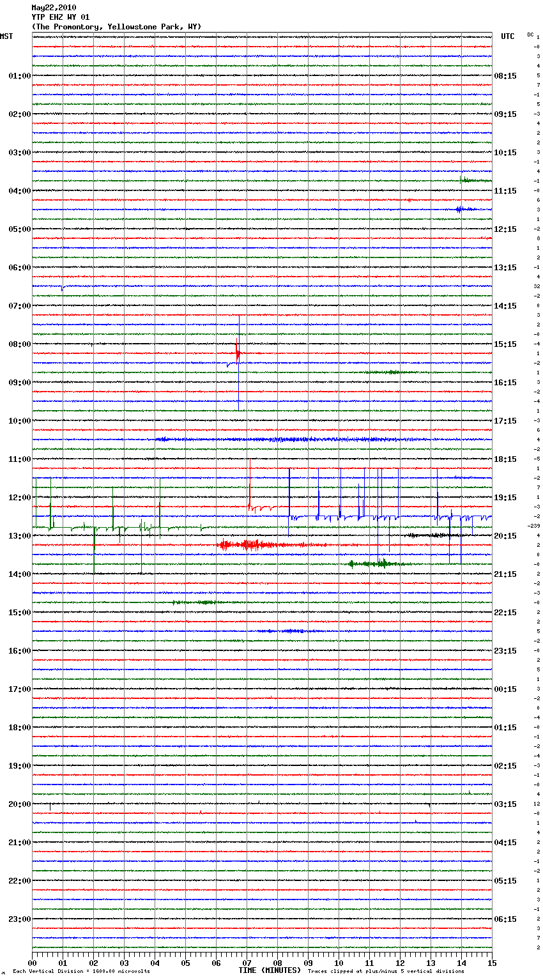Select the 07:00 MST time label
Image resolution: width=543 pixels, height=980 pixels.
[x=19, y=306]
